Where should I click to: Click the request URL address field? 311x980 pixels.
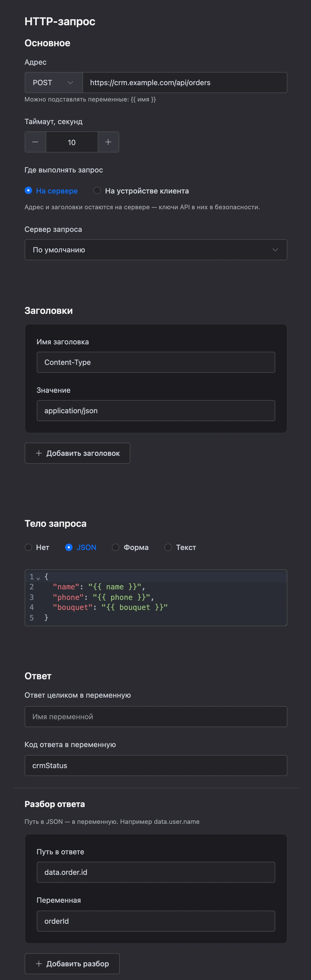click(x=185, y=83)
